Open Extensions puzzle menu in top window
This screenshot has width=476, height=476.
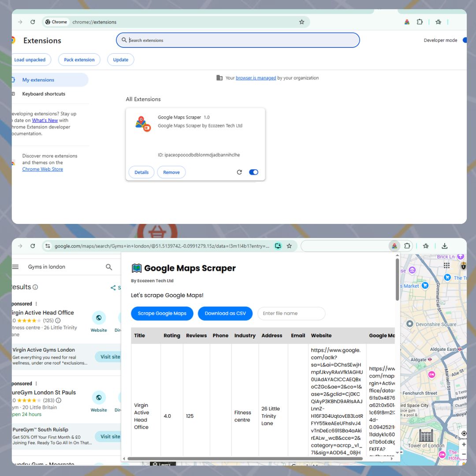(x=420, y=22)
